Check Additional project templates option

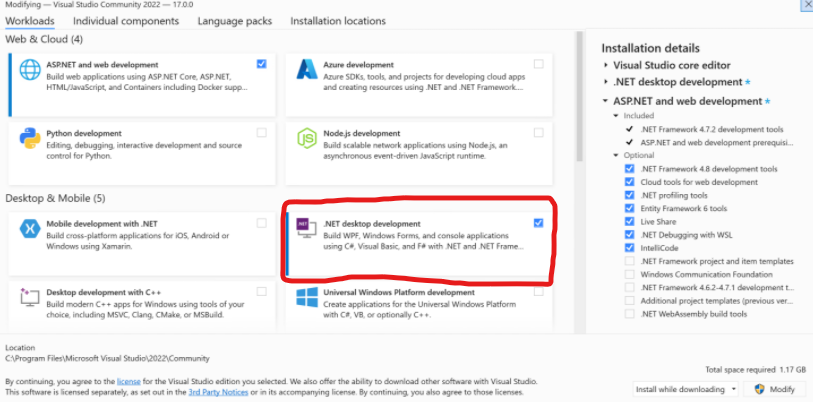click(x=629, y=300)
